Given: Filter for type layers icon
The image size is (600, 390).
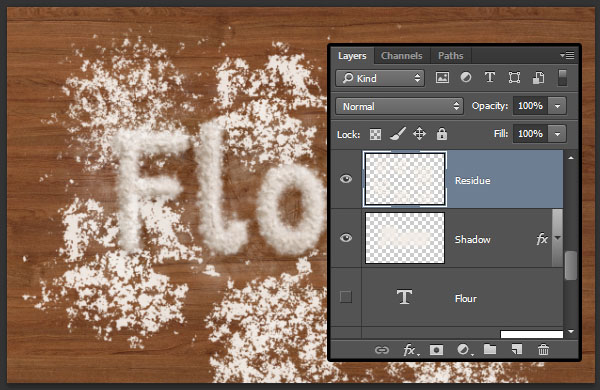Looking at the screenshot, I should (490, 78).
